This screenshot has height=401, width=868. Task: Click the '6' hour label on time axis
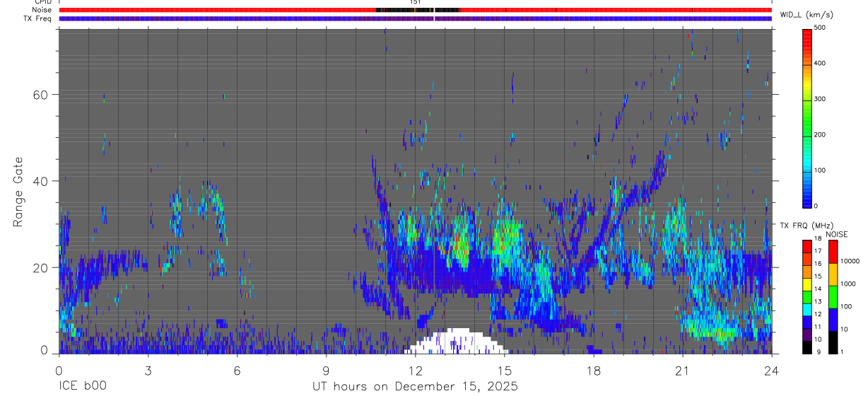[x=237, y=371]
